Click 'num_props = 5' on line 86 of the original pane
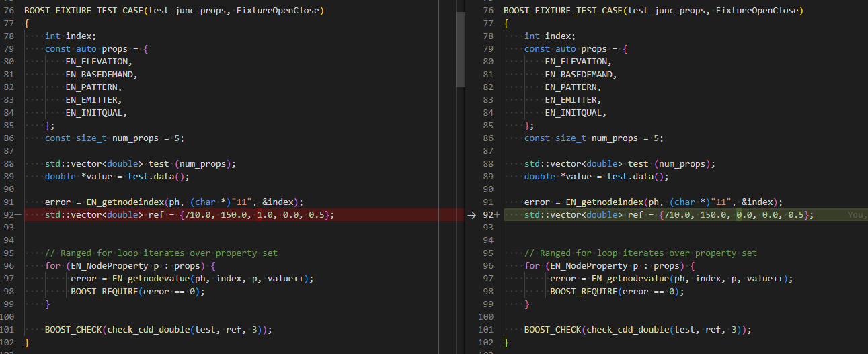The height and width of the screenshot is (354, 868). pos(145,138)
